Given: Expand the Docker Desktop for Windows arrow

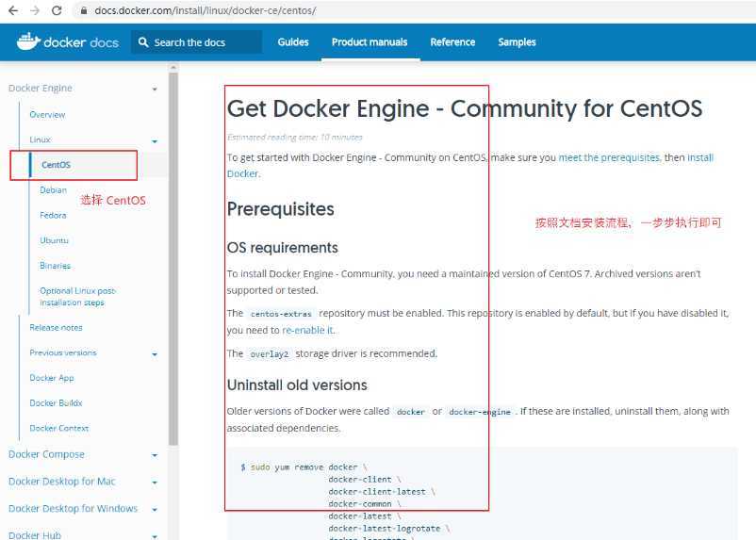Looking at the screenshot, I should [155, 510].
